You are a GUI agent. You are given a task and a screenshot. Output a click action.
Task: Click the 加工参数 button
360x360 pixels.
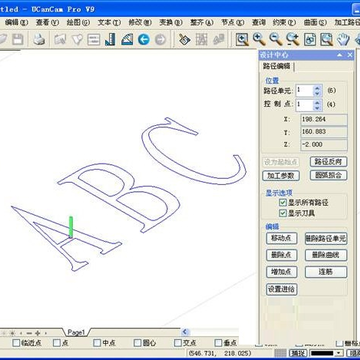tap(281, 175)
